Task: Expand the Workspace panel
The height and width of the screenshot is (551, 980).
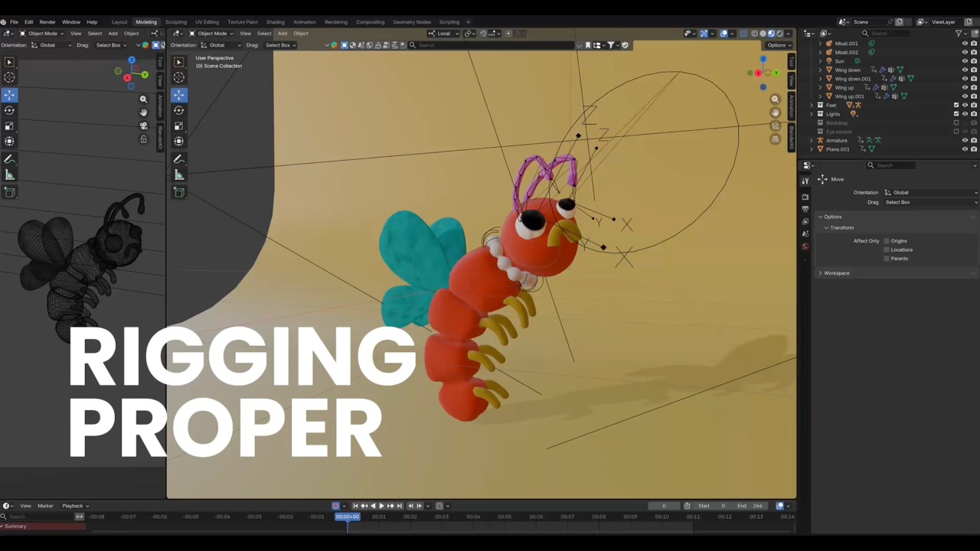Action: [820, 273]
